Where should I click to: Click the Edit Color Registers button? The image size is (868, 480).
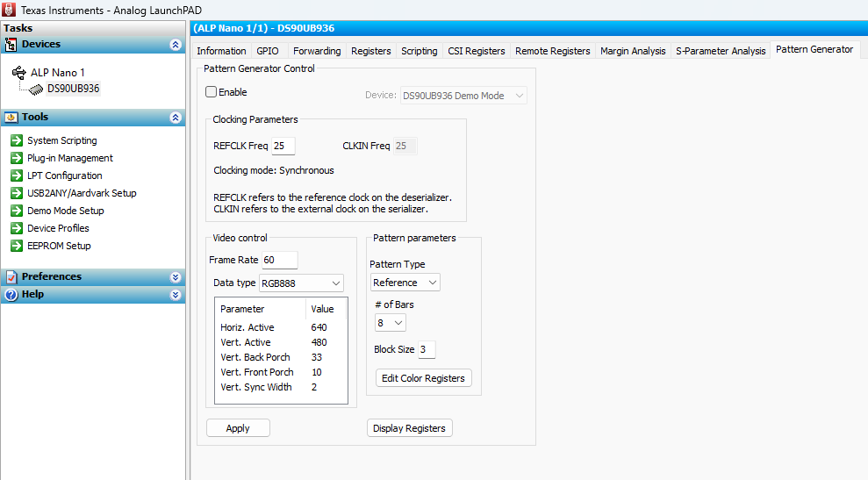[x=424, y=378]
